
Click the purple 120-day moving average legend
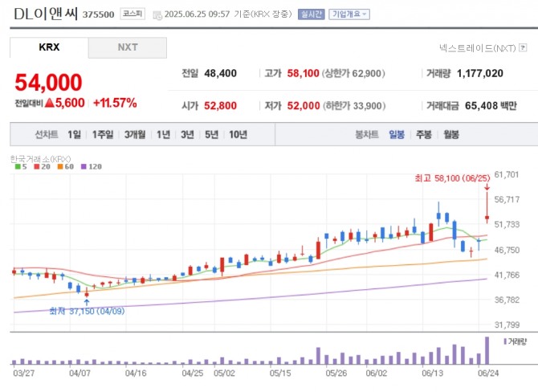coord(92,167)
